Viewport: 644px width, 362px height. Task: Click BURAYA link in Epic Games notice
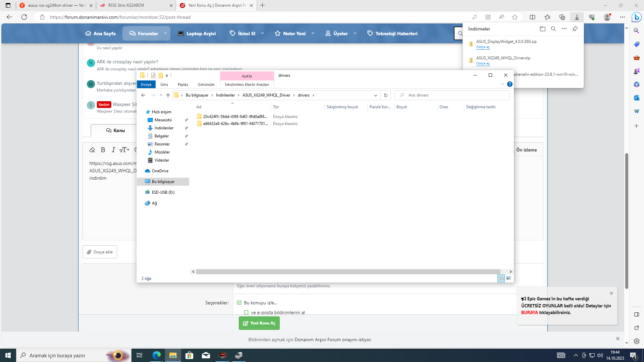coord(529,312)
